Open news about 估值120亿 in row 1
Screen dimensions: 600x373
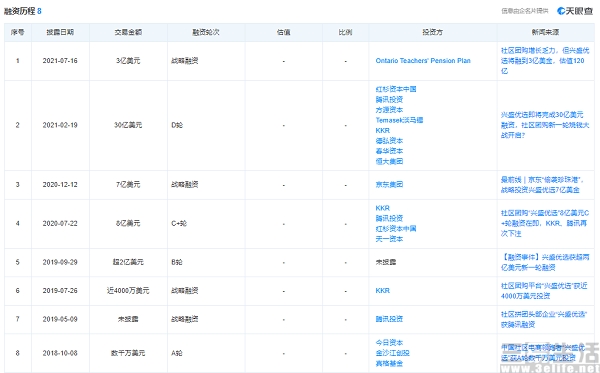point(545,60)
